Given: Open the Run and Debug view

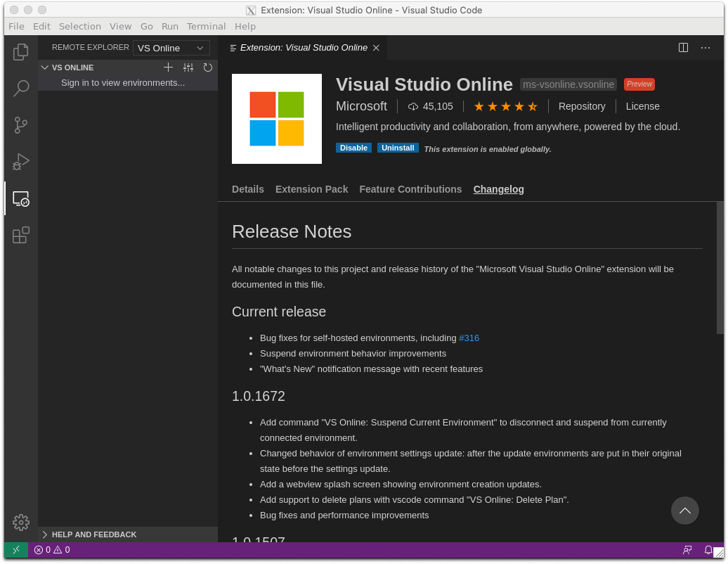Looking at the screenshot, I should pos(21,162).
